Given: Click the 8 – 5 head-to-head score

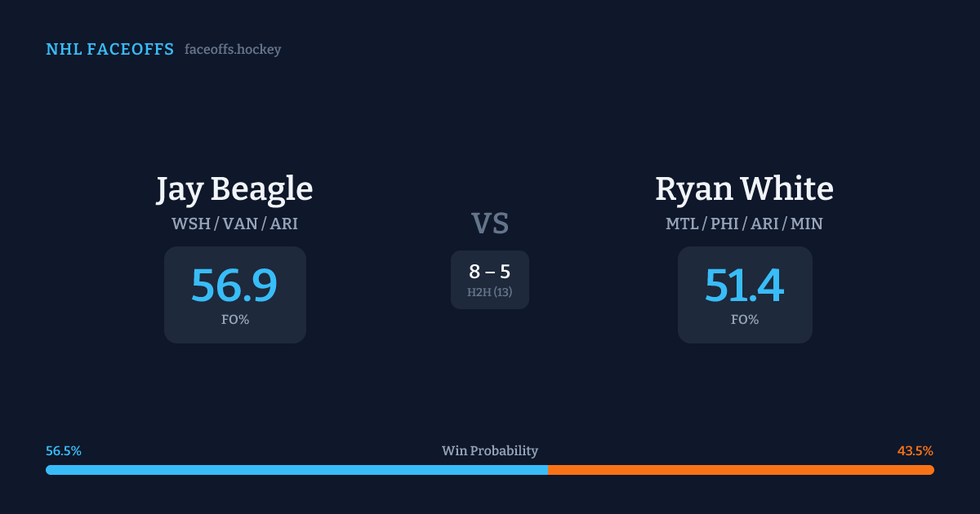Looking at the screenshot, I should point(490,273).
